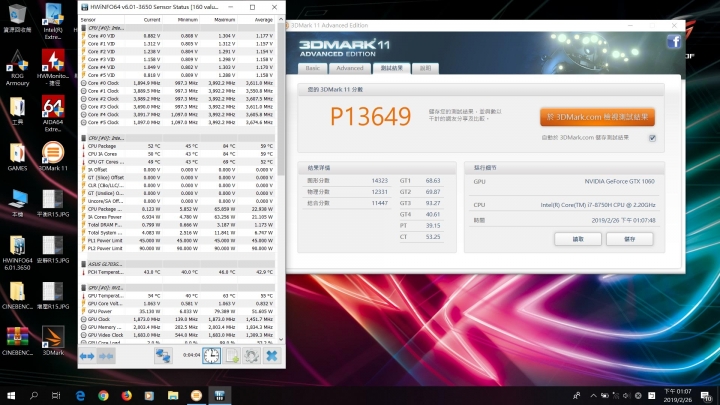Viewport: 720px width, 405px height.
Task: Click the Facebook icon in 3DMark 11 window
Action: tap(674, 42)
